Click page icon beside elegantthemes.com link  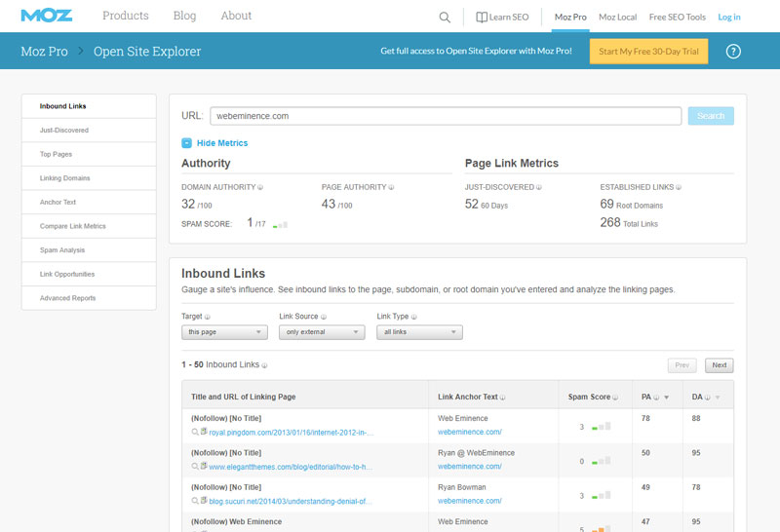[x=204, y=466]
